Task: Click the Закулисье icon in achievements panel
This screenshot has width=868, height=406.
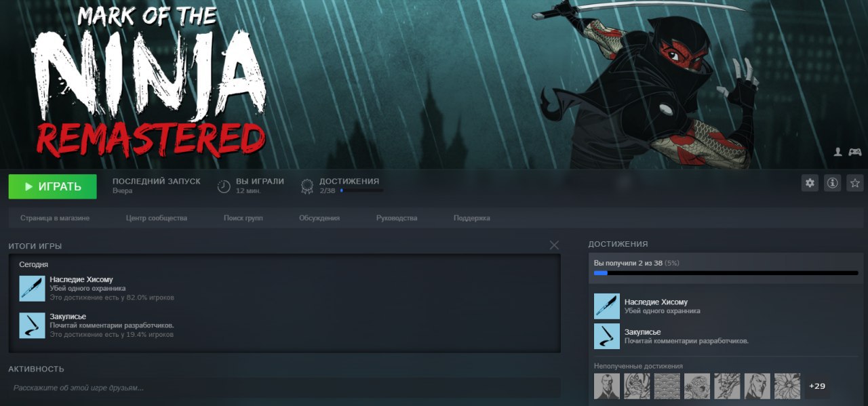Action: 607,336
